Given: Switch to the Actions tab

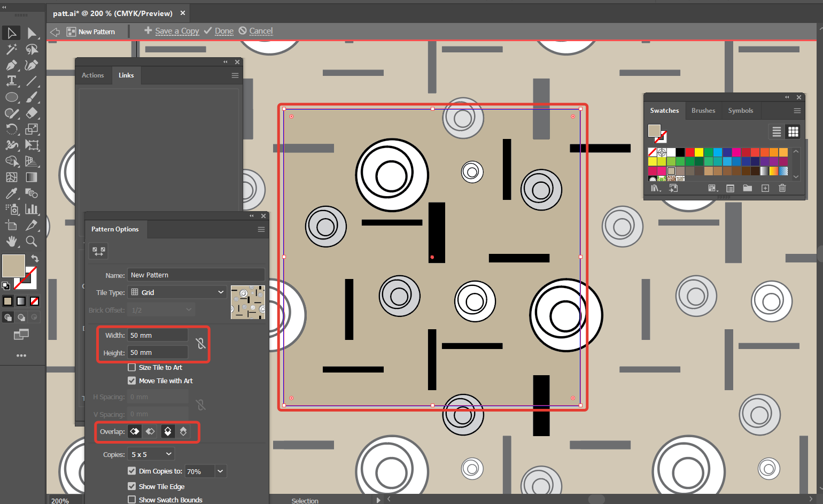Looking at the screenshot, I should (x=93, y=75).
